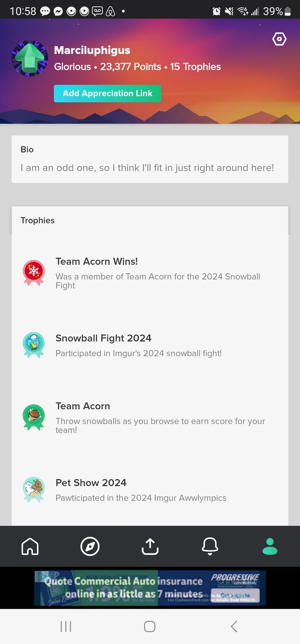Viewport: 300px width, 644px height.
Task: Tap Android back navigation arrow
Action: pyautogui.click(x=234, y=626)
